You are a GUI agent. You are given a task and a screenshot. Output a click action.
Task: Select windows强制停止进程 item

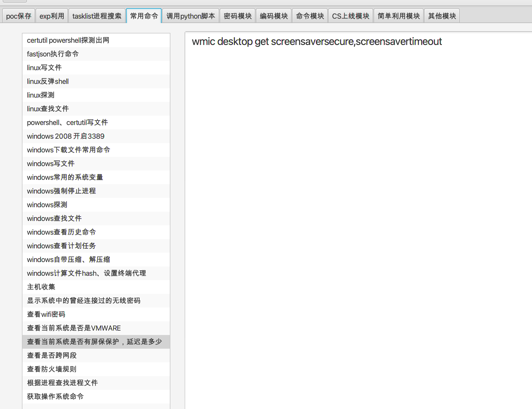click(61, 191)
